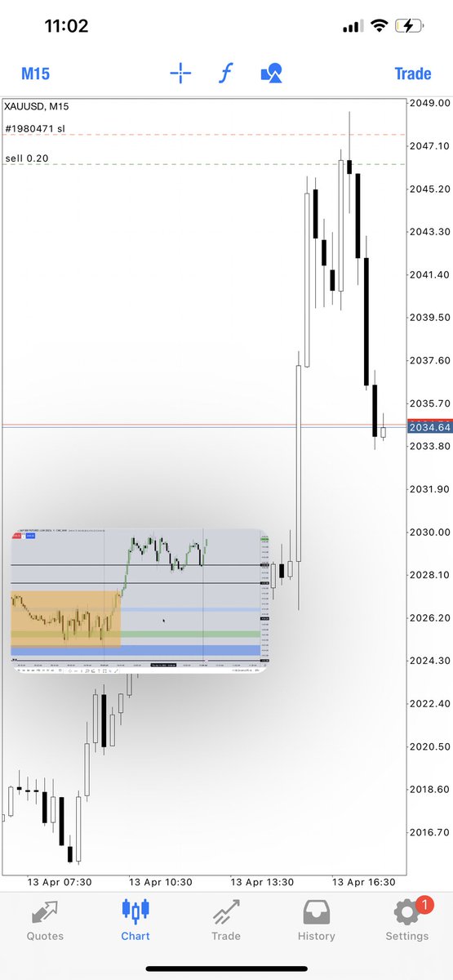Screen dimensions: 453x980
Task: Open the chart objects shapes icon
Action: (x=271, y=73)
